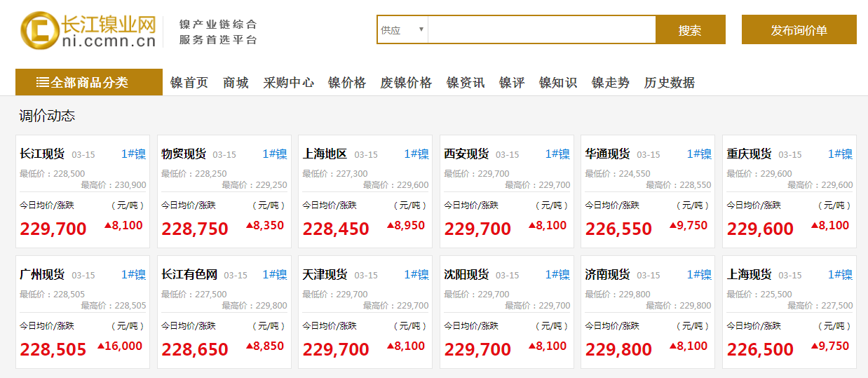Viewport: 868px width, 378px height.
Task: Click the 1#镍 link in 物贸现货 card
Action: pos(275,154)
